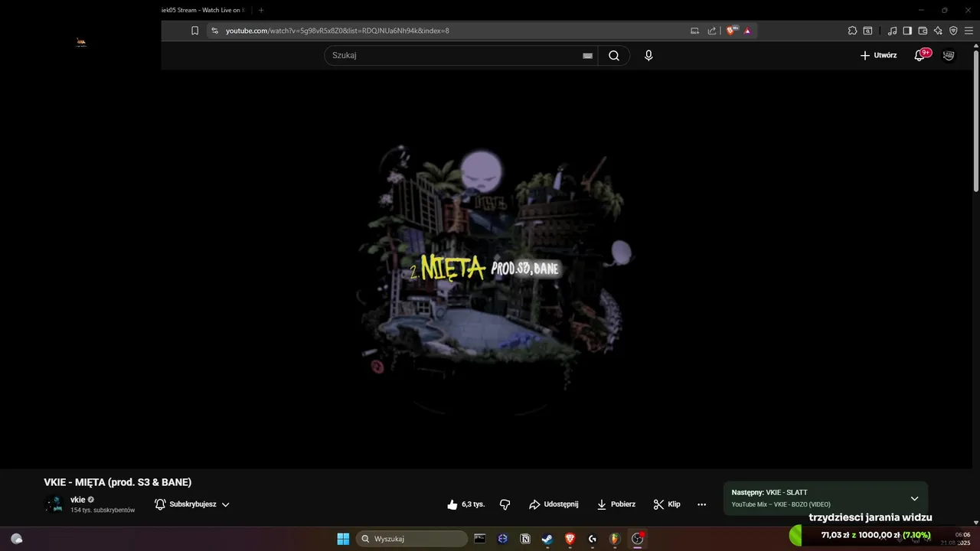Open Leo AI sparkle icon
This screenshot has height=551, width=980.
point(938,31)
